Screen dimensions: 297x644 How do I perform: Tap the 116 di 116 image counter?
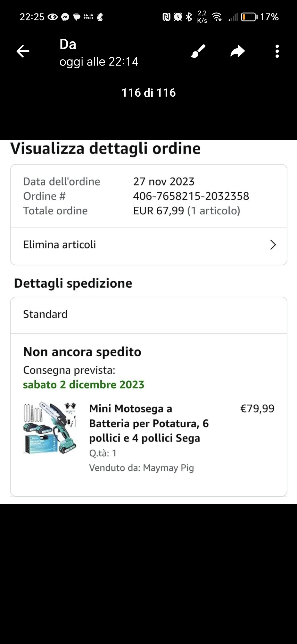pos(148,93)
